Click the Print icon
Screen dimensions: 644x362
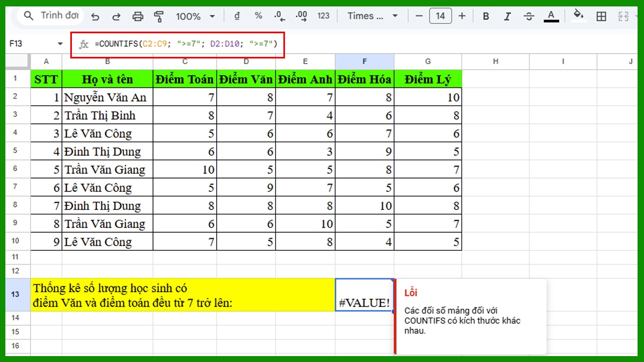click(x=138, y=16)
